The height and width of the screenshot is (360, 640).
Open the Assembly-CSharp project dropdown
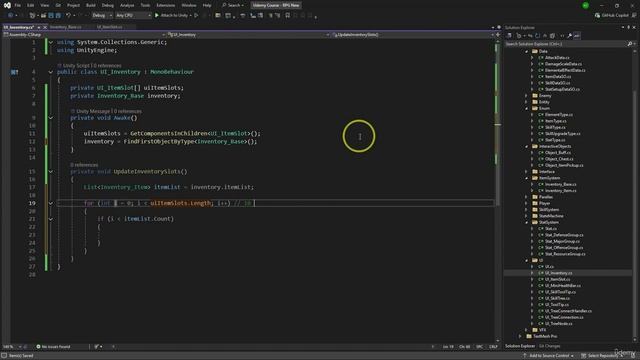(84, 35)
